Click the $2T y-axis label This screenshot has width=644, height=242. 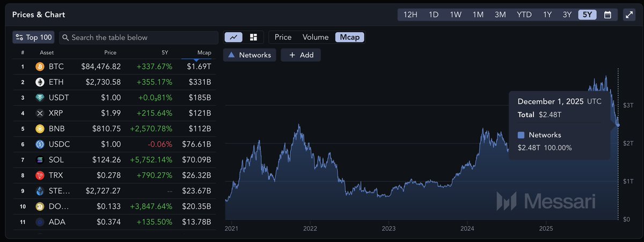coord(629,143)
